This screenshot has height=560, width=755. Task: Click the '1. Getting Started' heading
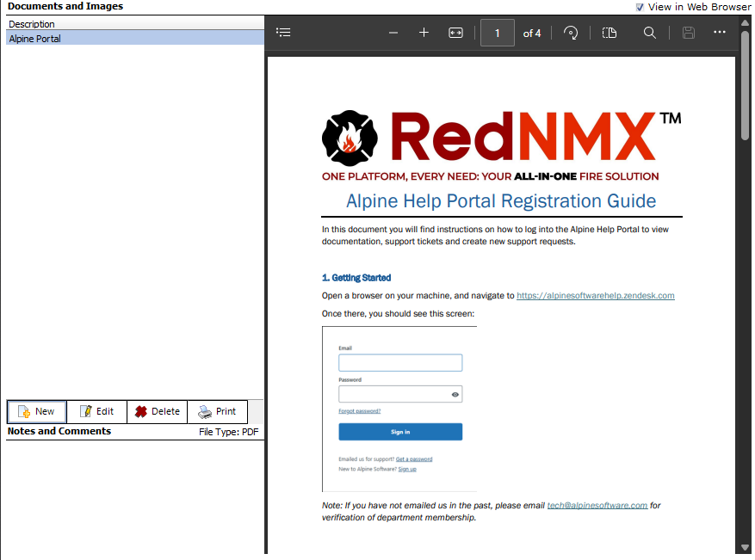[356, 278]
